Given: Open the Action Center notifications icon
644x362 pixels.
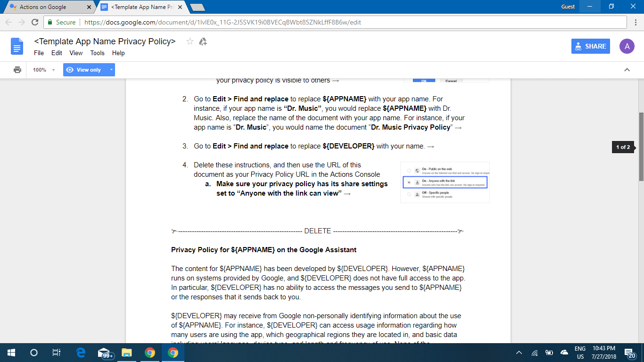Looking at the screenshot, I should 630,353.
